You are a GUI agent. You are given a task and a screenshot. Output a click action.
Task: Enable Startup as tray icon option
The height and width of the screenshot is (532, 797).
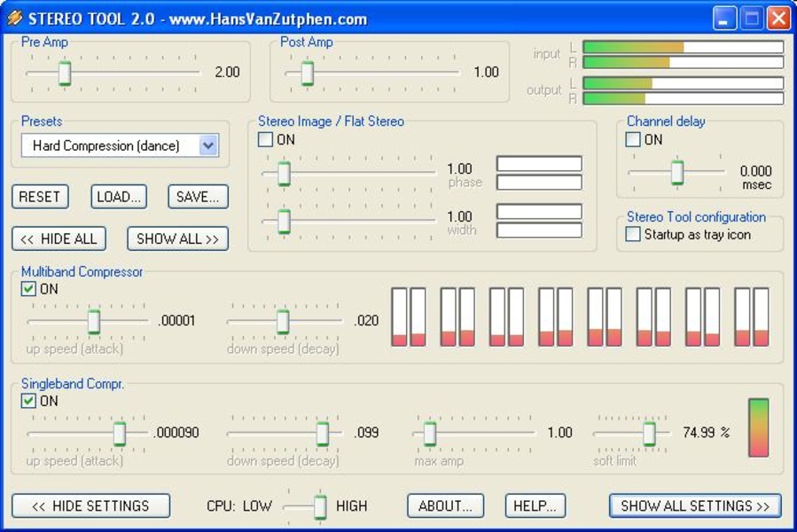633,234
